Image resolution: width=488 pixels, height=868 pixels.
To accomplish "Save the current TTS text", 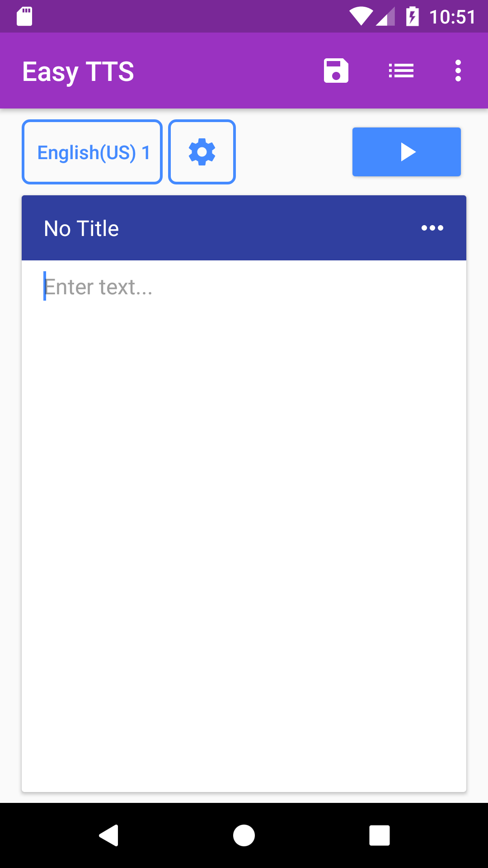I will click(x=336, y=70).
